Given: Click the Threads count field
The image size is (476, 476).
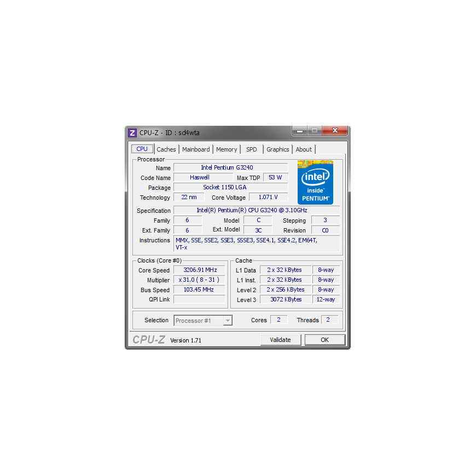Looking at the screenshot, I should point(329,320).
